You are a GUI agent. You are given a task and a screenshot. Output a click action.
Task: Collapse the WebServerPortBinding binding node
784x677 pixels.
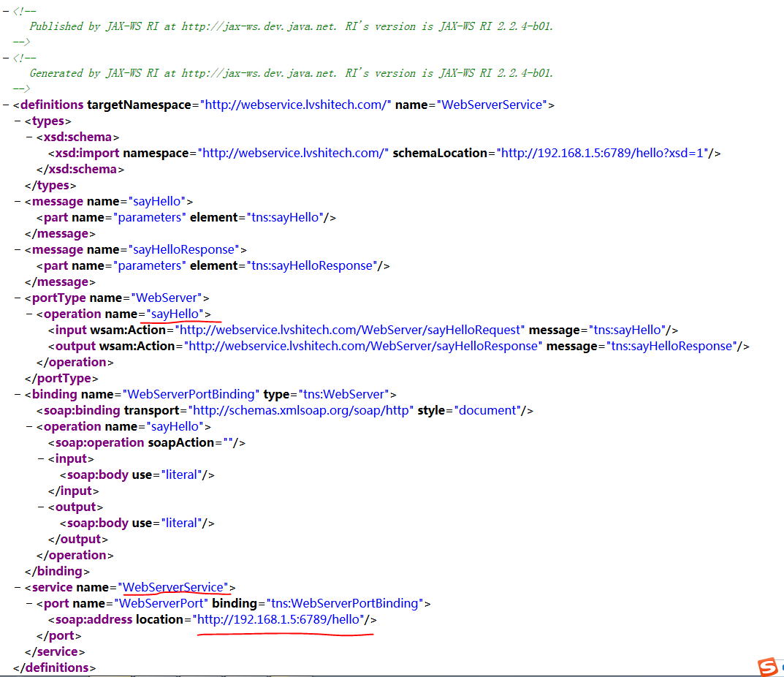18,395
